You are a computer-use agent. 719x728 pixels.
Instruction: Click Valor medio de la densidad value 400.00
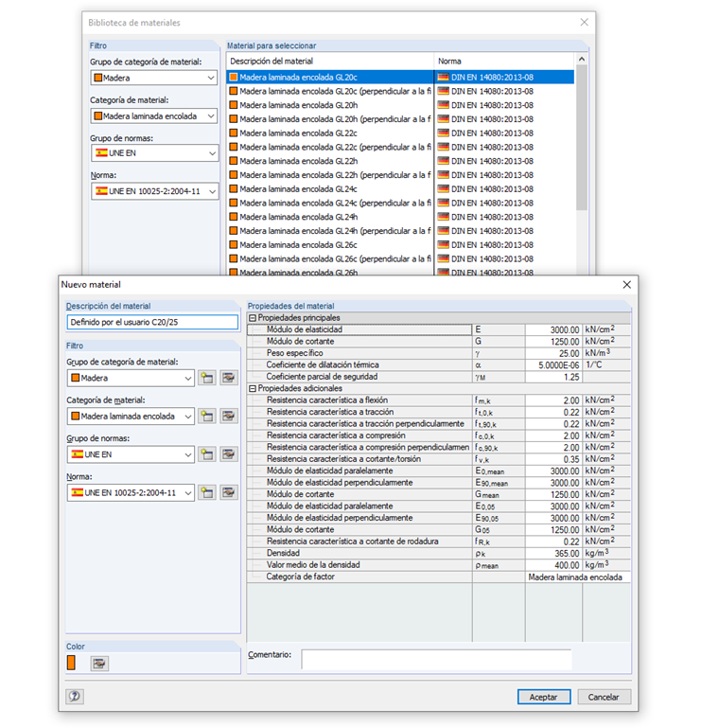pyautogui.click(x=553, y=565)
